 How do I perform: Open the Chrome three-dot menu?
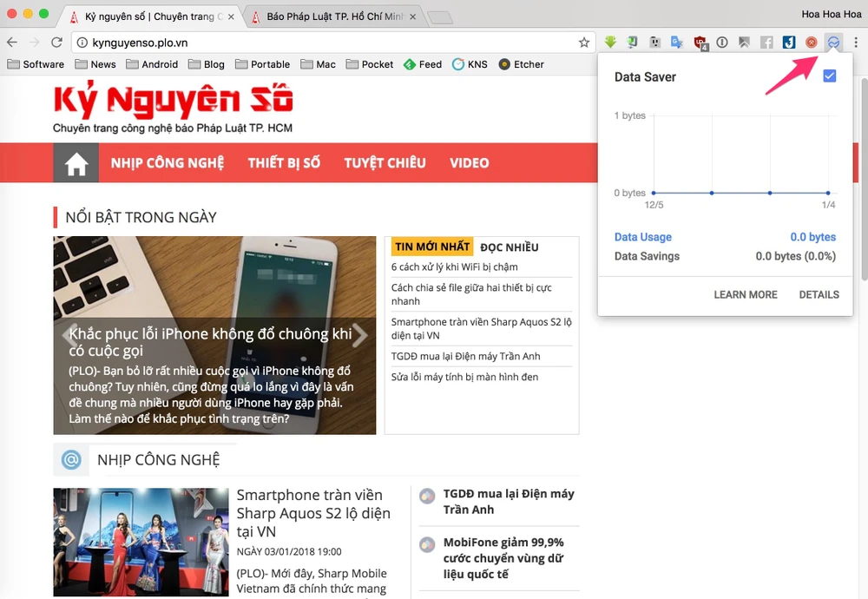pyautogui.click(x=856, y=42)
